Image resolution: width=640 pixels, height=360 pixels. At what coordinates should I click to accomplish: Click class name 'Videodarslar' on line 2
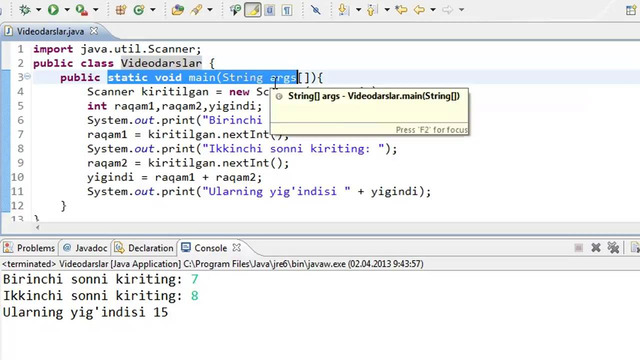(161, 63)
